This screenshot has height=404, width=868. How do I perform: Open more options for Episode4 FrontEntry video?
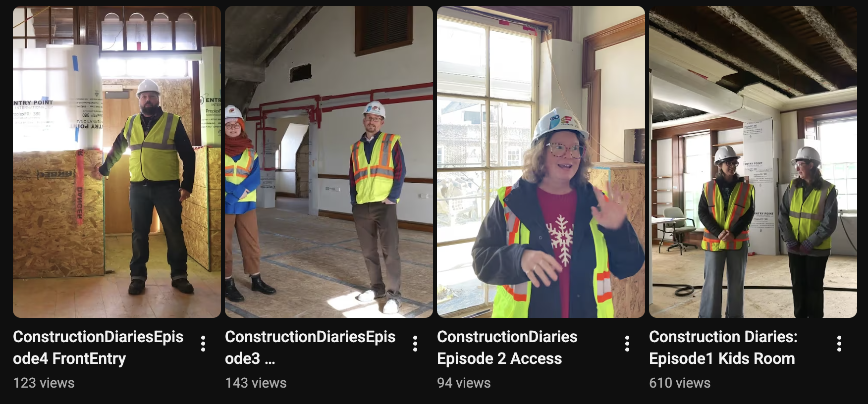203,343
